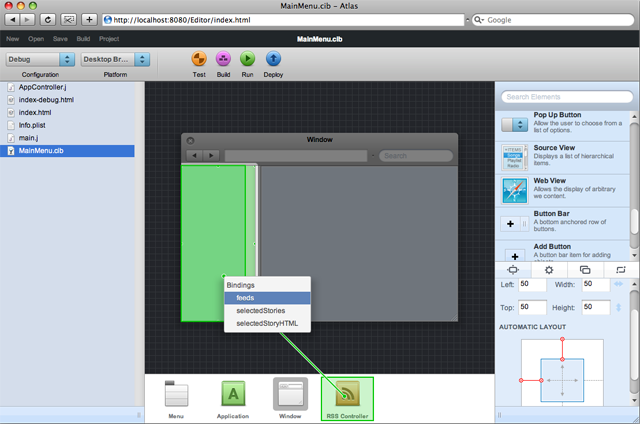Click the Web View element in the library
Screen dimensions: 640x424
565,191
